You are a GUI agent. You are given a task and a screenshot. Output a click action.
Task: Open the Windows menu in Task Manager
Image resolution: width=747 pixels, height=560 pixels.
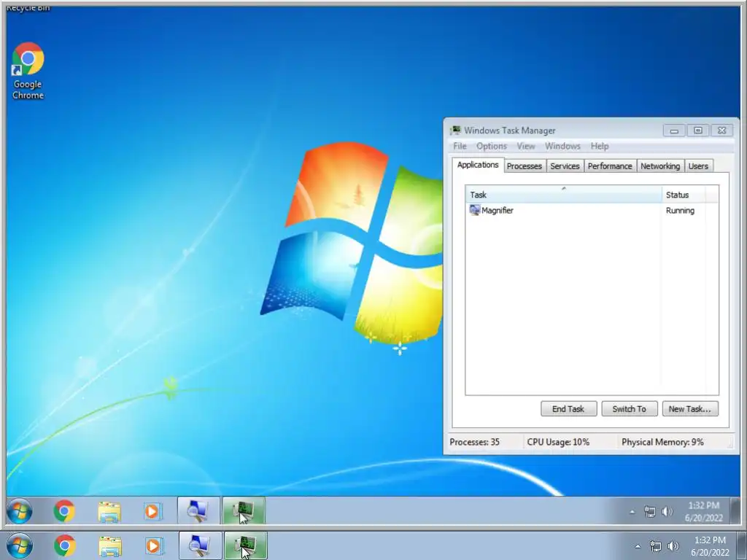pos(562,146)
